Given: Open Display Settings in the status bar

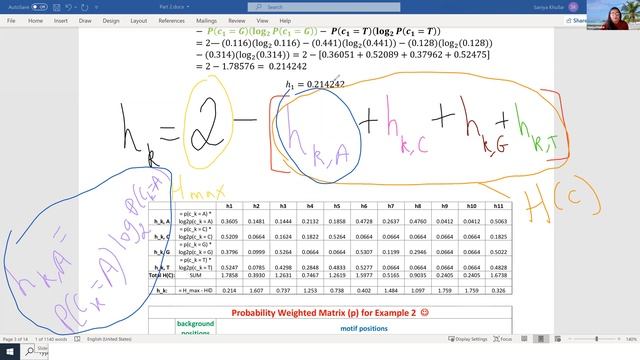Looking at the screenshot, I should click(x=467, y=339).
